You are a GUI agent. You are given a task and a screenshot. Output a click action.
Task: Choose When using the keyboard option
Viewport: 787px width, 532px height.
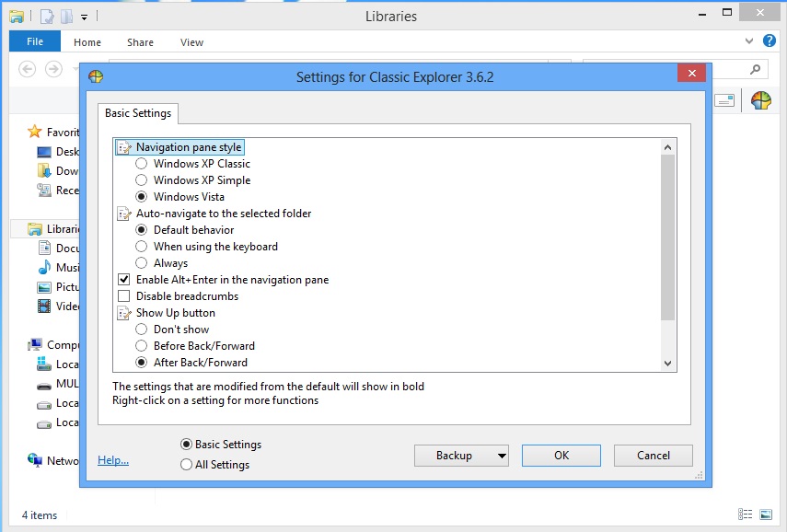coord(142,247)
